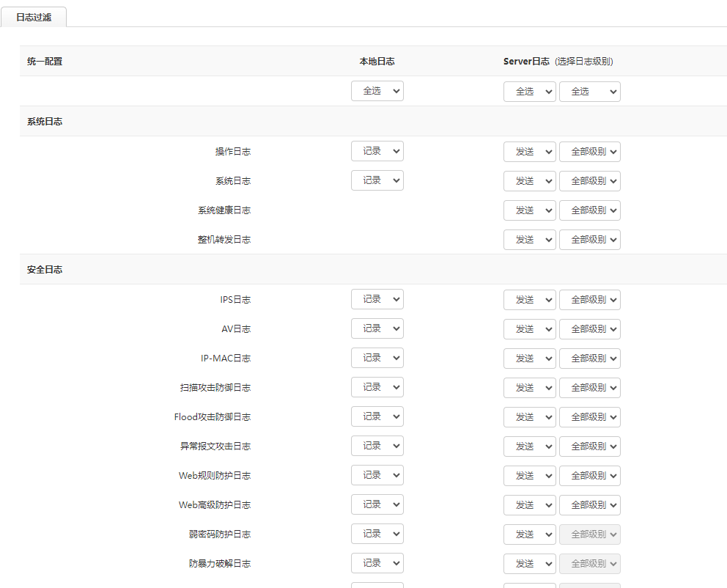Open 操作日志 全部级别 dropdown
The width and height of the screenshot is (727, 588).
click(x=590, y=152)
